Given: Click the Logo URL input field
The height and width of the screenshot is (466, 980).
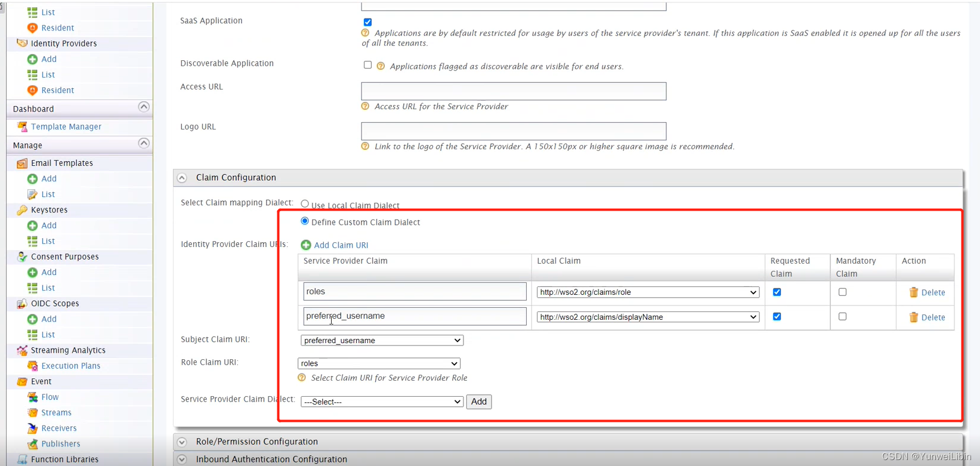Looking at the screenshot, I should [x=514, y=131].
